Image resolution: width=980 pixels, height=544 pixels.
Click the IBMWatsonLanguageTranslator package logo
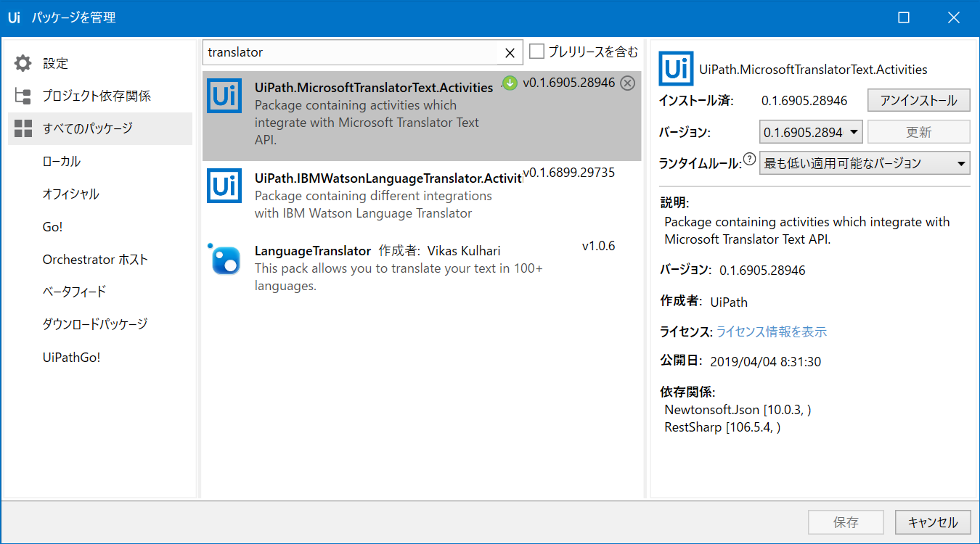(x=224, y=186)
